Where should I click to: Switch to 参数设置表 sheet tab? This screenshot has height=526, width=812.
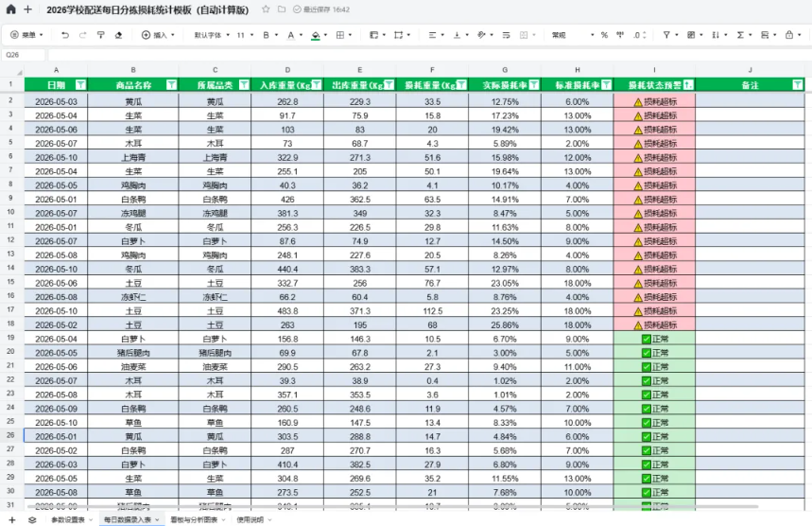coord(68,519)
